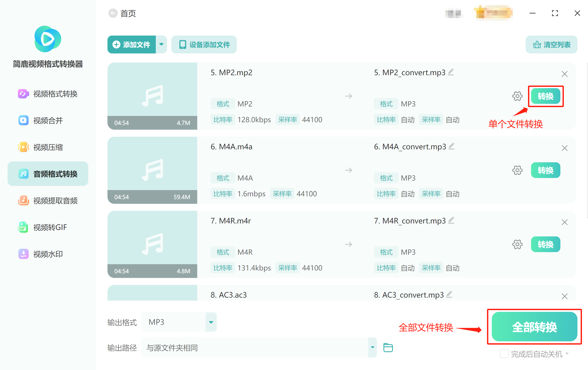Open settings gear for 5. MP2.mp2
The image size is (588, 370).
tap(517, 96)
